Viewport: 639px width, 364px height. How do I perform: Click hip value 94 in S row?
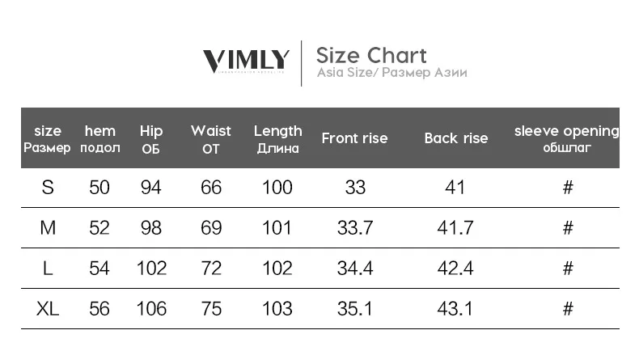click(x=150, y=188)
